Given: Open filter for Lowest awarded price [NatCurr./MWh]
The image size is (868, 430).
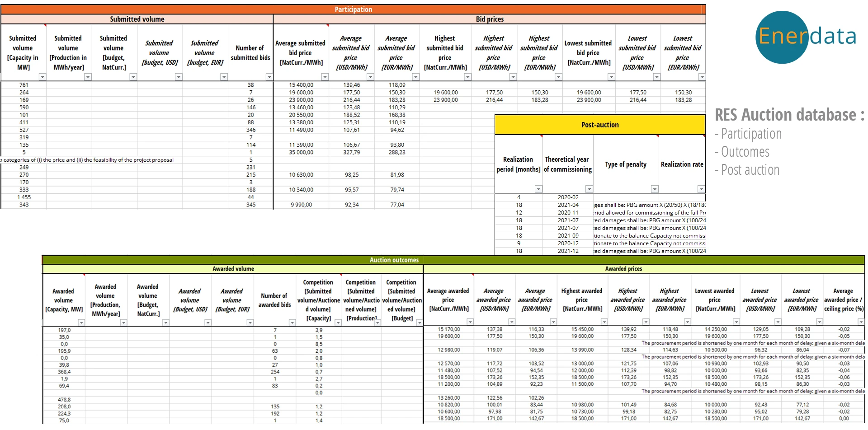Looking at the screenshot, I should (x=736, y=322).
